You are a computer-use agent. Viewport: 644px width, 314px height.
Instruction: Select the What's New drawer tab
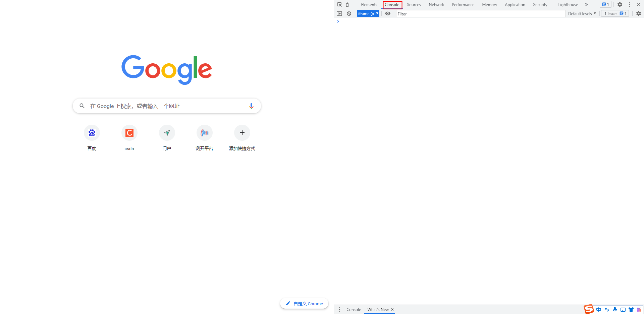pyautogui.click(x=378, y=310)
